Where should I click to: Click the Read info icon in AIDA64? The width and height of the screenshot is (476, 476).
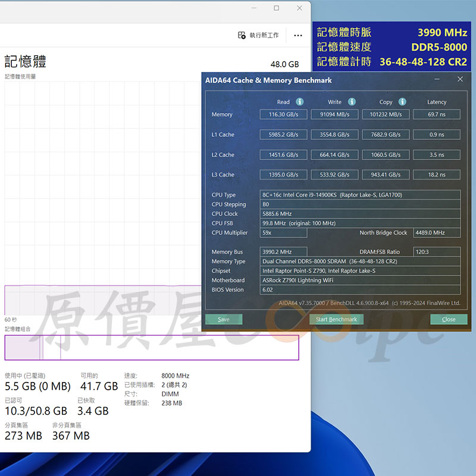click(x=300, y=102)
